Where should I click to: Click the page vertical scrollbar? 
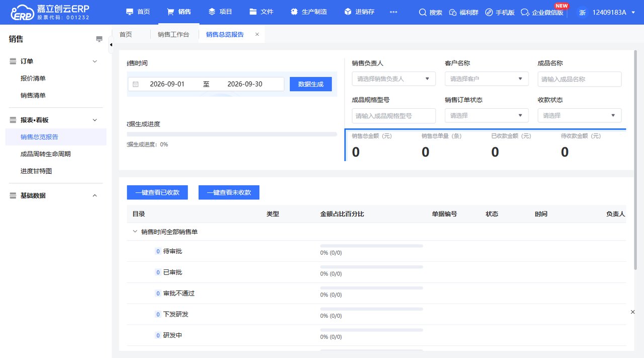pos(636,160)
